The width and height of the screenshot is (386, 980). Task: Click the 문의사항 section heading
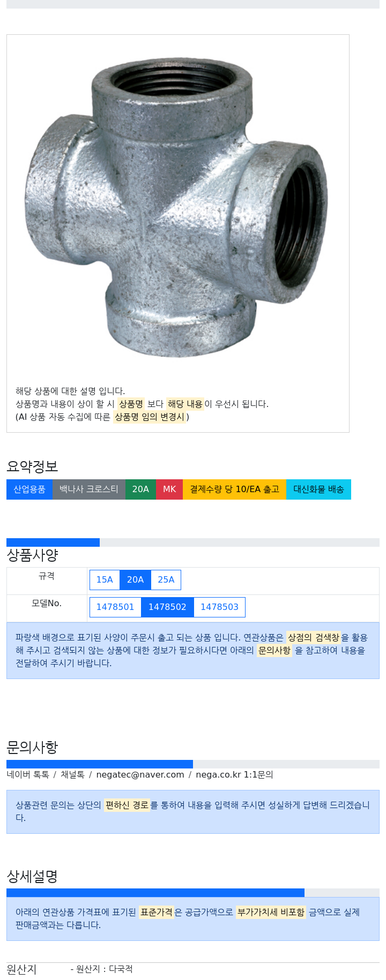pyautogui.click(x=32, y=747)
